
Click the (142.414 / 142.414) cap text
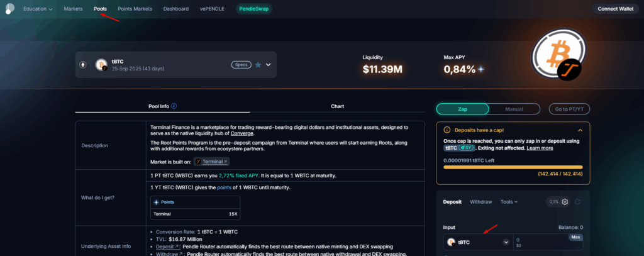pyautogui.click(x=560, y=174)
